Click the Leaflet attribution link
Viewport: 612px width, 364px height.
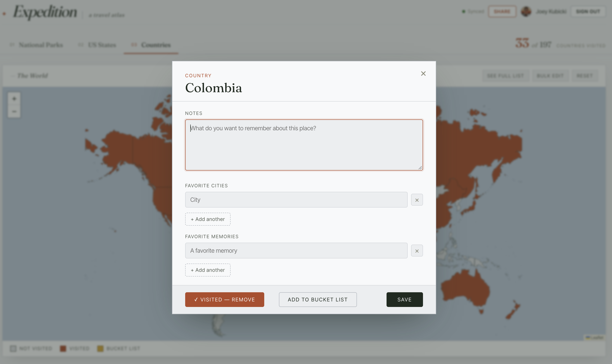[x=595, y=338]
